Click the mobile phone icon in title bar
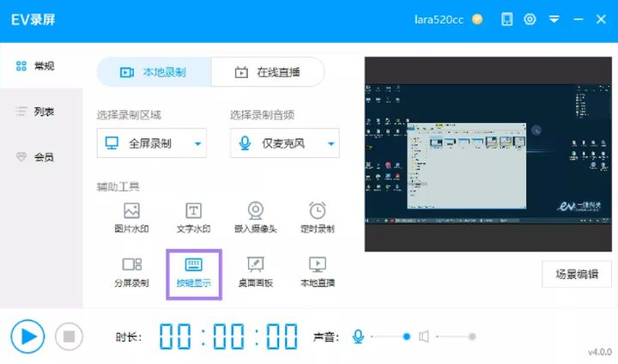This screenshot has height=364, width=618. tap(507, 19)
